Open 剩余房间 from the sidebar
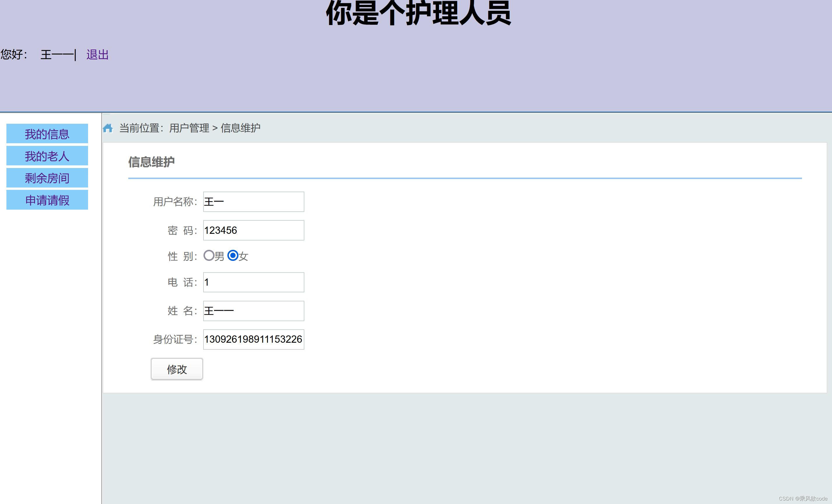Screen dimensions: 832x504 [47, 178]
